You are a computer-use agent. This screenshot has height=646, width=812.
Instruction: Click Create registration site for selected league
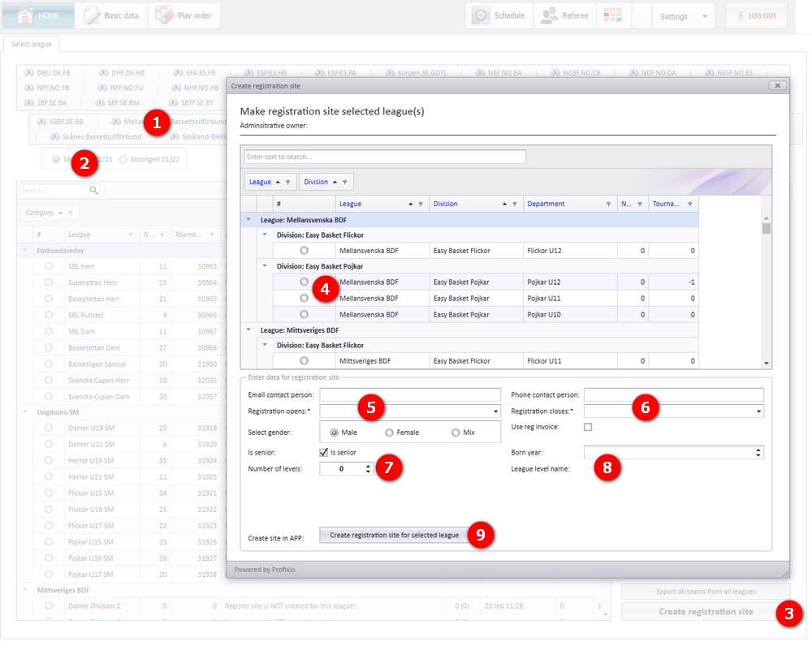tap(394, 536)
